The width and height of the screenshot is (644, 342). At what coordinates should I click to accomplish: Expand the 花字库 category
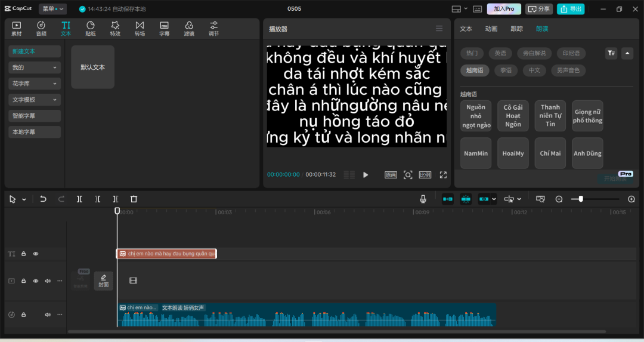35,84
